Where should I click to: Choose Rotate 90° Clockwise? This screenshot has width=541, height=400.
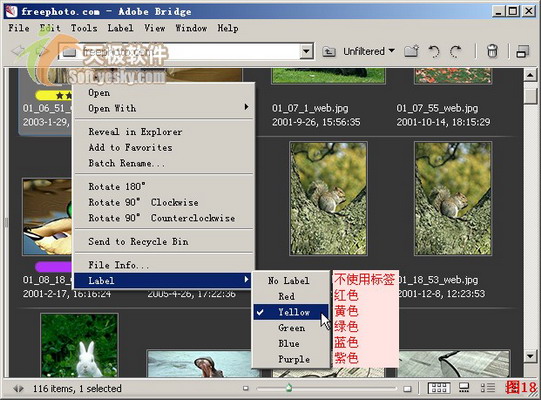164,202
